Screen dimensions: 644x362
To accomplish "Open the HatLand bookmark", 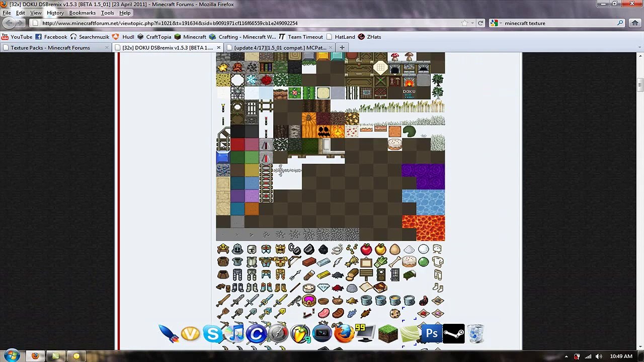I will tap(341, 37).
